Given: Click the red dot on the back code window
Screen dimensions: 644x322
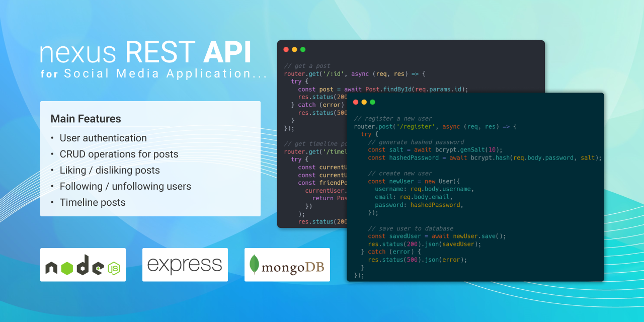Looking at the screenshot, I should (x=286, y=49).
